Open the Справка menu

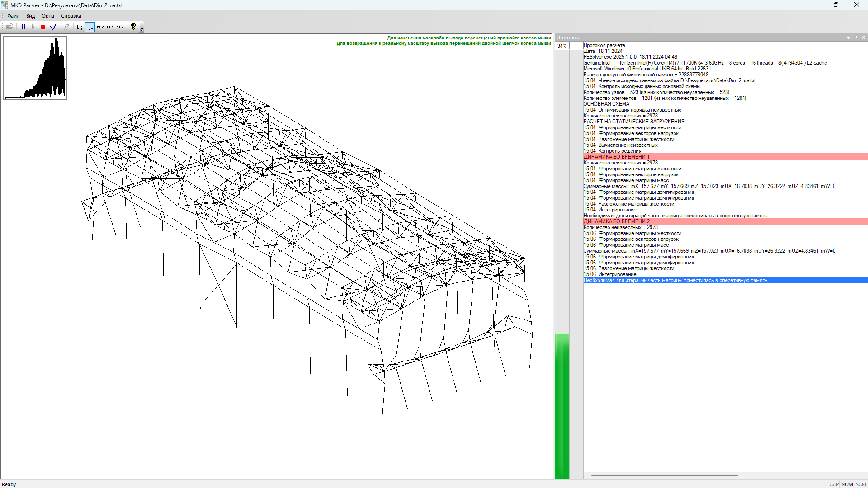tap(71, 16)
